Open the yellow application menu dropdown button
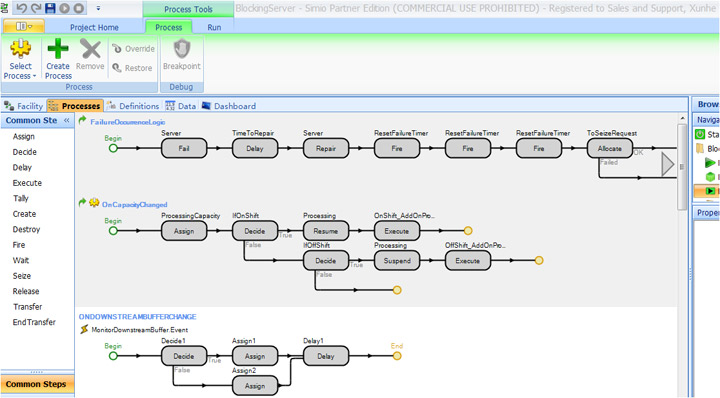 coord(24,27)
